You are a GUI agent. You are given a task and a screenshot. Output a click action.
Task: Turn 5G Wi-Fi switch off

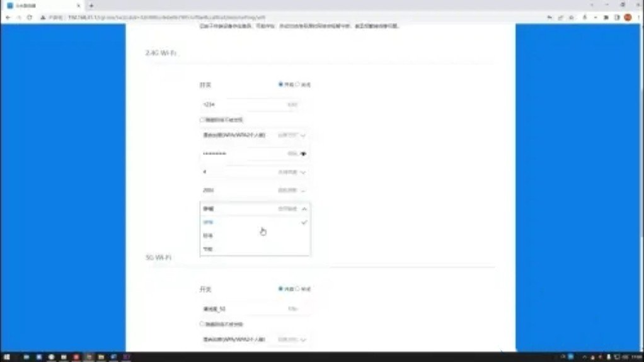click(x=298, y=289)
